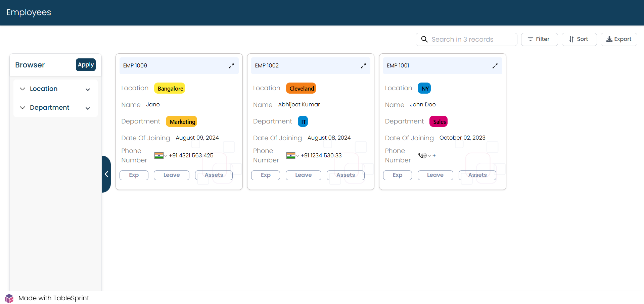Click the EMP 1001 card title
The width and height of the screenshot is (644, 304).
(398, 66)
